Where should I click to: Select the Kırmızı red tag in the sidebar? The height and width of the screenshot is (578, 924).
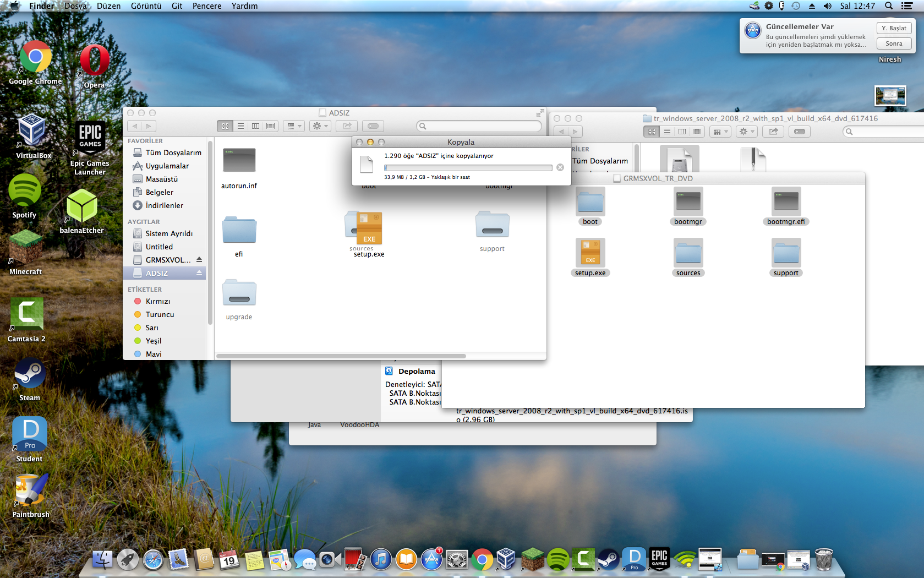[x=157, y=301]
